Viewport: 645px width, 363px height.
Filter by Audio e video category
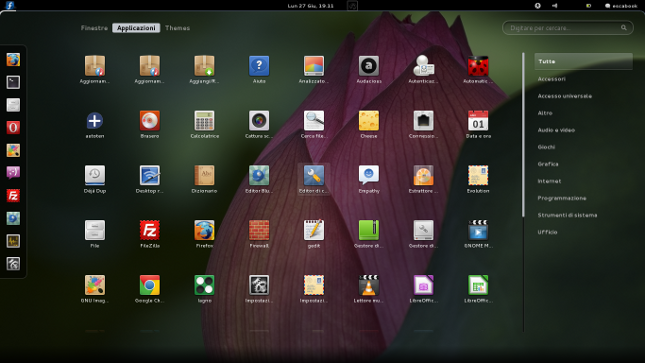[556, 130]
